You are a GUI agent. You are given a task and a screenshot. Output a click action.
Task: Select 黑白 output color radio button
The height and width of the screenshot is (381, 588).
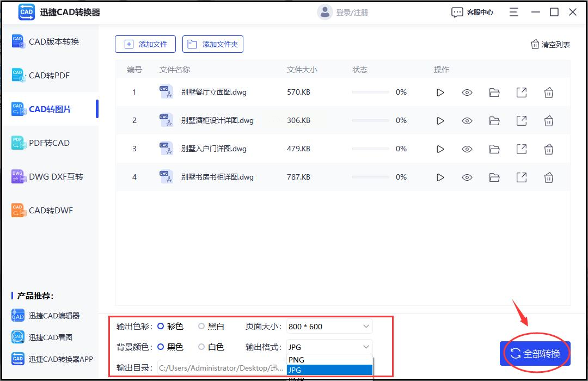201,326
